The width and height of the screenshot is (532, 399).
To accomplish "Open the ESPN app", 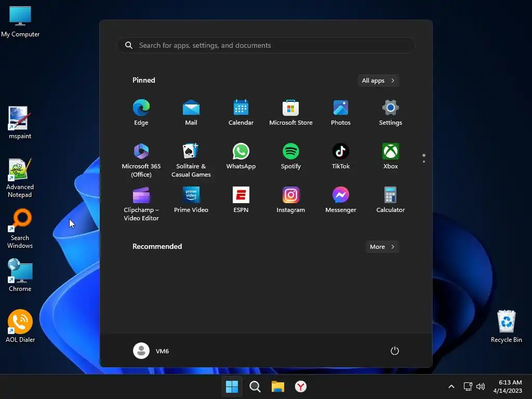I will (241, 200).
